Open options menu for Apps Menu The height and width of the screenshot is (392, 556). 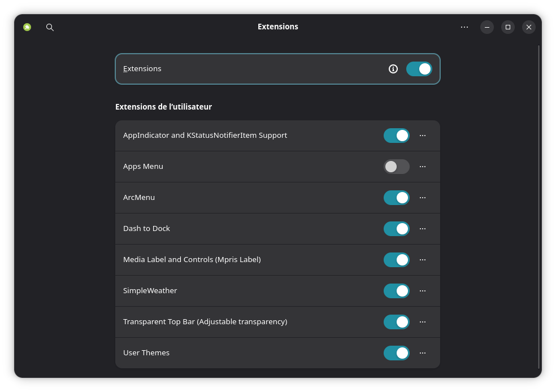[x=423, y=166]
